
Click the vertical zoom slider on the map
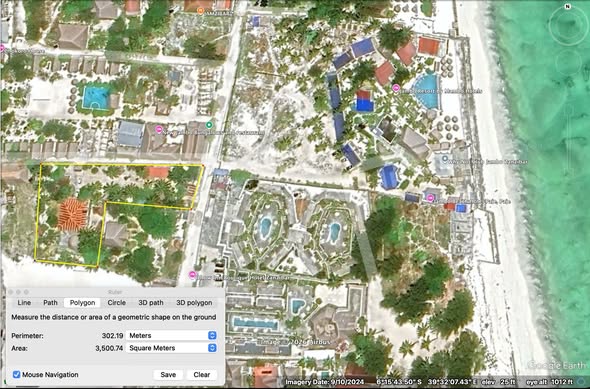click(568, 137)
